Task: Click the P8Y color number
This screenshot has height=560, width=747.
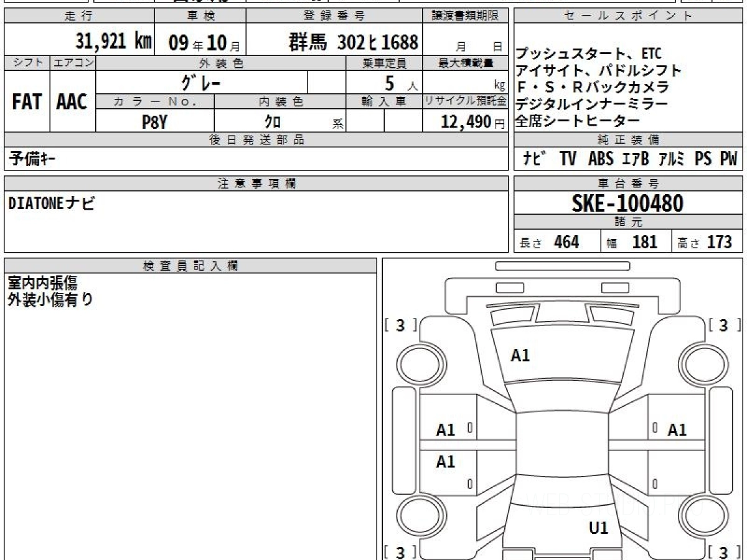Action: click(x=154, y=122)
